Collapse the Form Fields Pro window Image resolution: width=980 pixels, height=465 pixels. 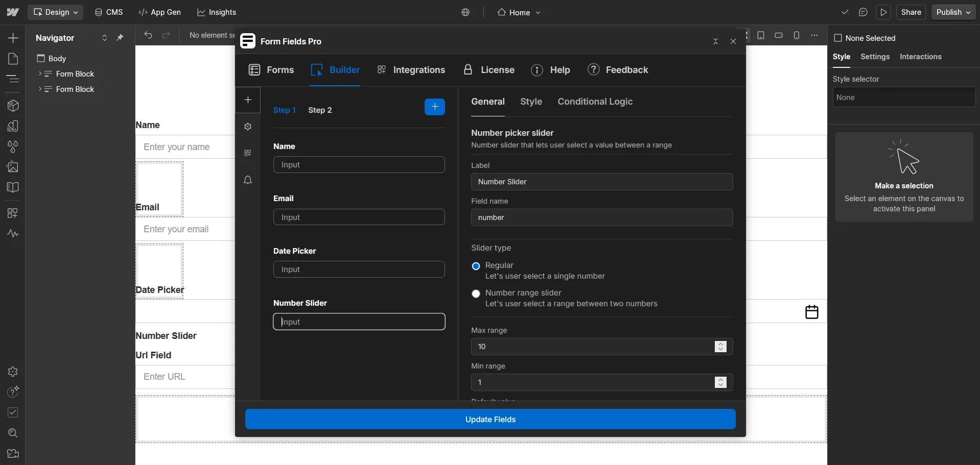pyautogui.click(x=716, y=41)
